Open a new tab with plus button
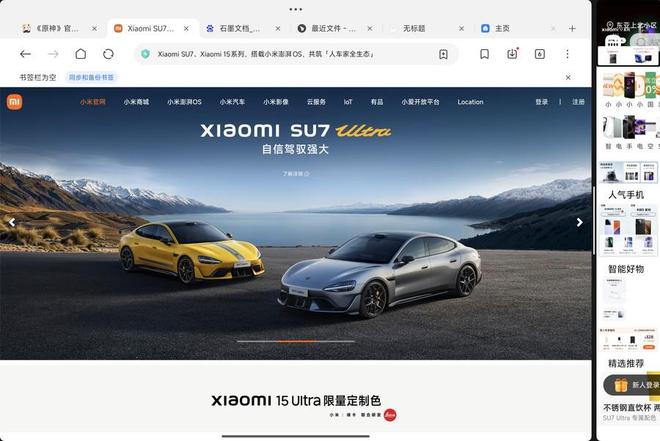Image resolution: width=660 pixels, height=441 pixels. click(572, 29)
